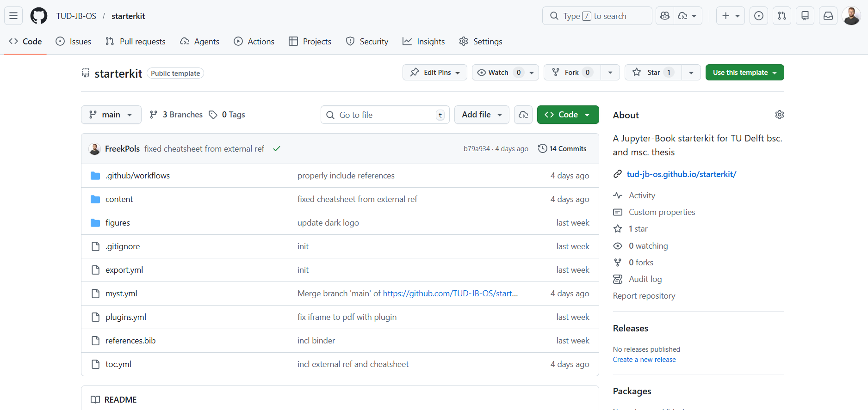
Task: Click the About section gear icon
Action: tap(779, 115)
